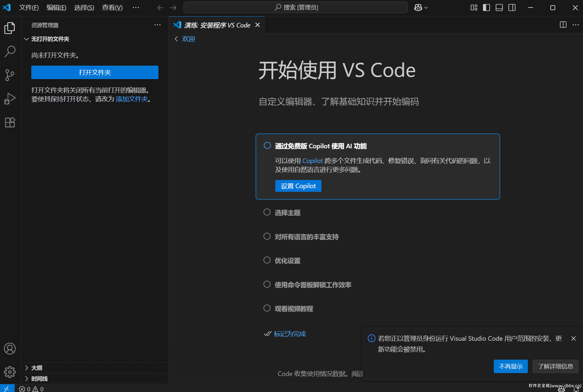Click the 搜索 [管理员] command center field
This screenshot has height=392, width=583.
tap(296, 8)
